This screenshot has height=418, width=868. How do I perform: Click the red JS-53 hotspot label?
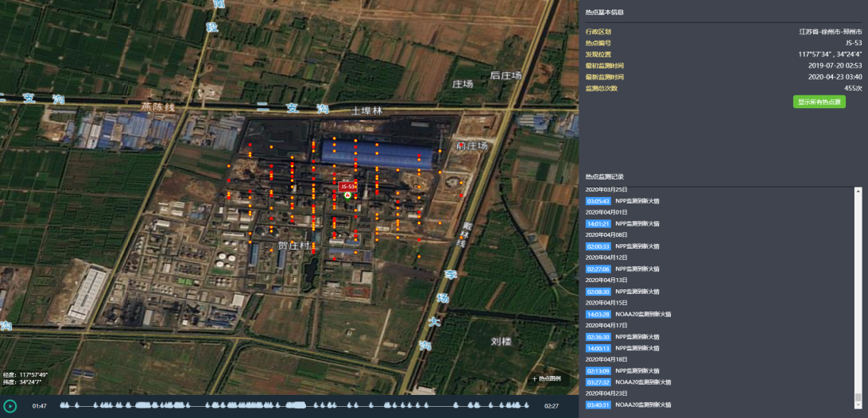[x=347, y=186]
